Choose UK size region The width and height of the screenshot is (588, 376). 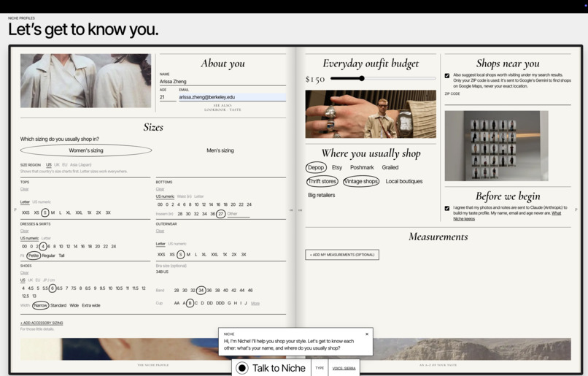57,165
